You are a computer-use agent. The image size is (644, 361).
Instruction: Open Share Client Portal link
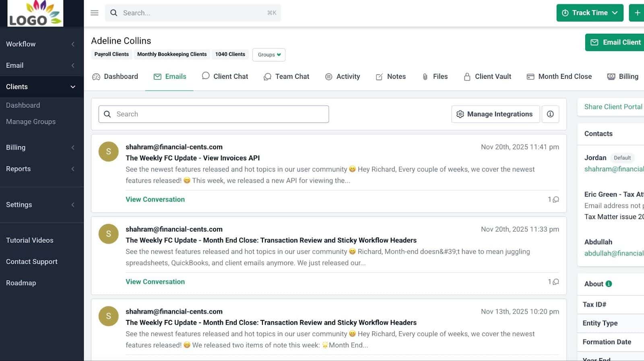tap(613, 107)
